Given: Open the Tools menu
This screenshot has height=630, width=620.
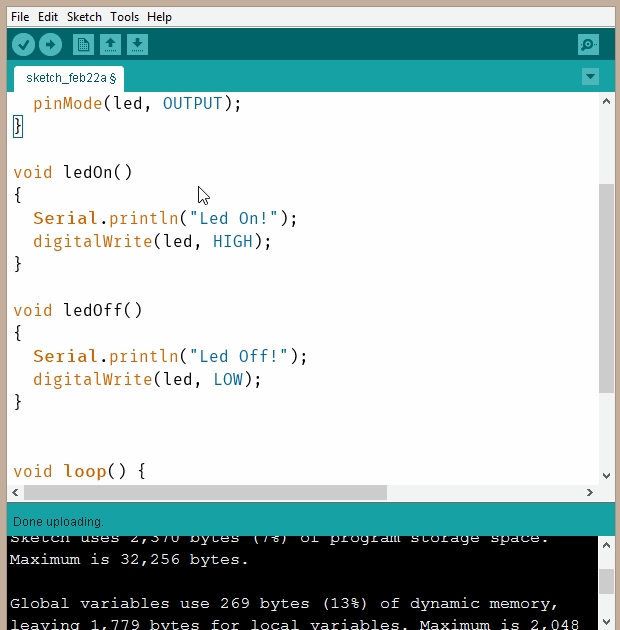Looking at the screenshot, I should tap(125, 17).
